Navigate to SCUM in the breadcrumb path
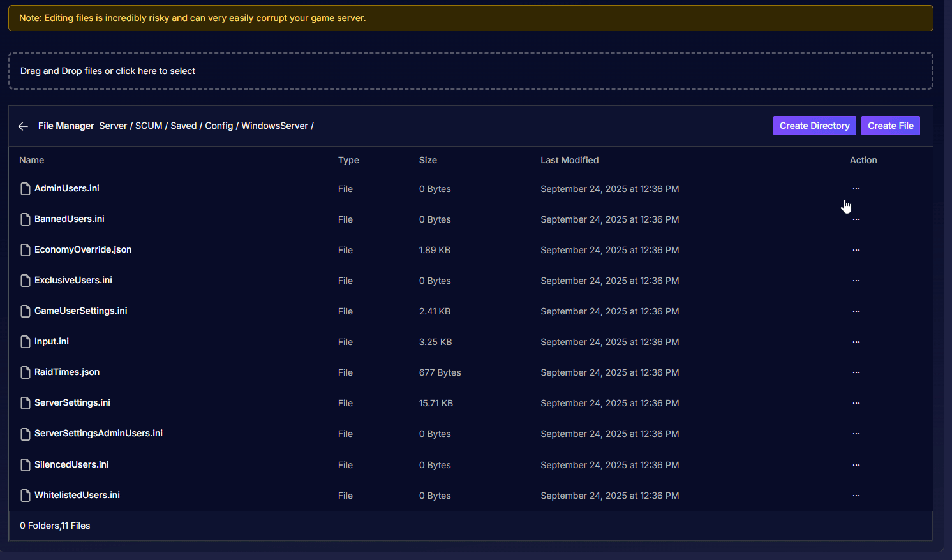952x560 pixels. [149, 126]
